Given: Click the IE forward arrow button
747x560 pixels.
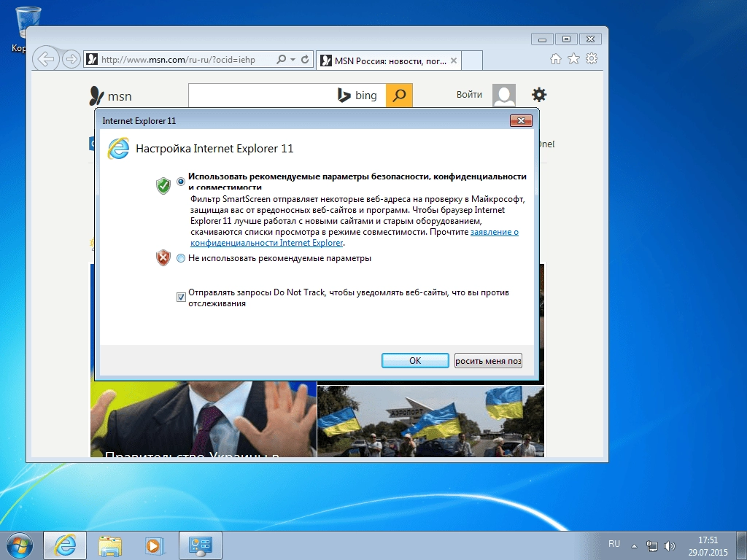Looking at the screenshot, I should pos(71,60).
